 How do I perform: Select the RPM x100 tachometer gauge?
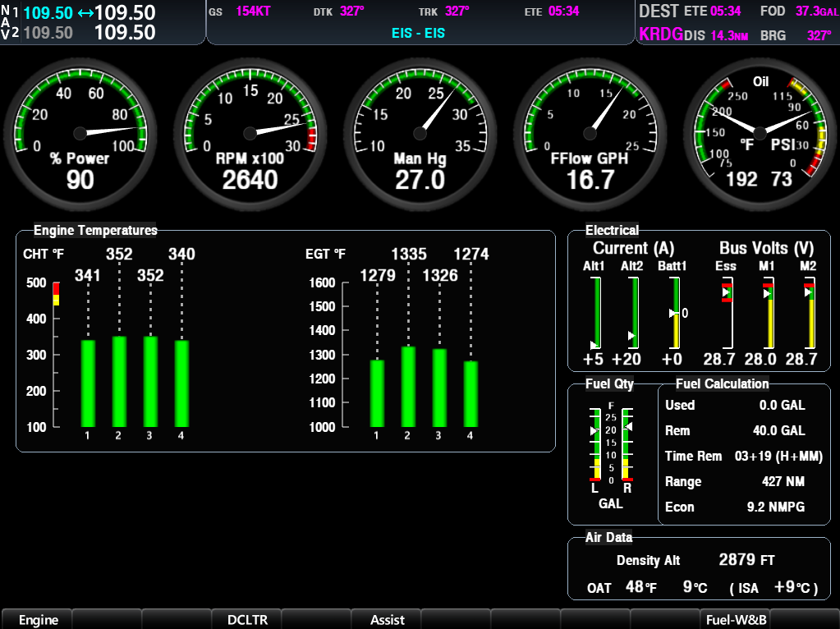click(x=250, y=131)
